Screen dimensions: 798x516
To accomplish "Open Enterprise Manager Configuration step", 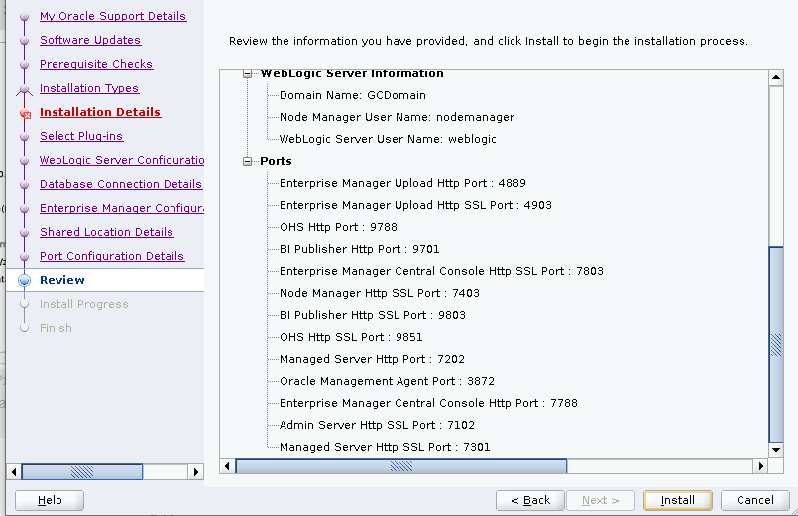I will click(122, 208).
